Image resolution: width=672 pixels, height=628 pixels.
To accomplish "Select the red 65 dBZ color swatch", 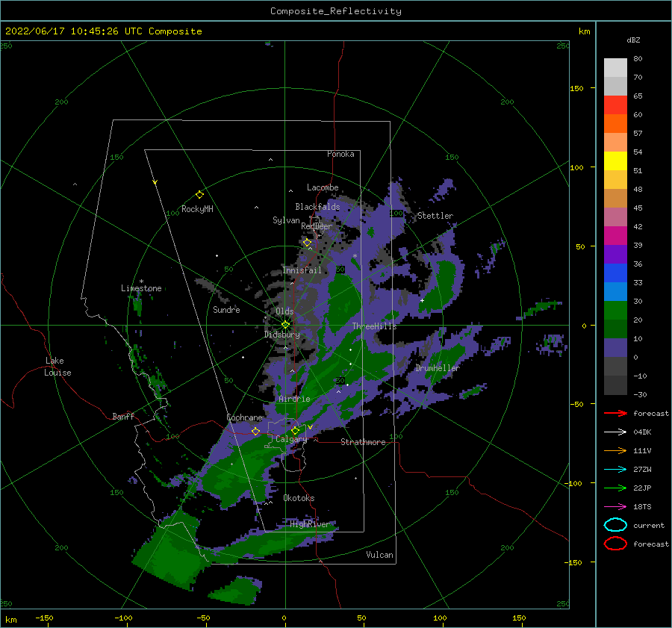I will click(x=615, y=105).
